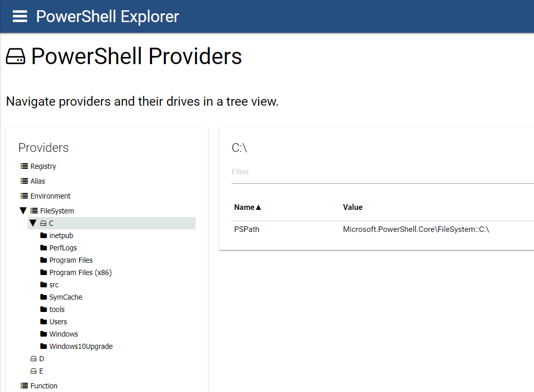Open the E drive
This screenshot has width=534, height=392.
click(41, 371)
